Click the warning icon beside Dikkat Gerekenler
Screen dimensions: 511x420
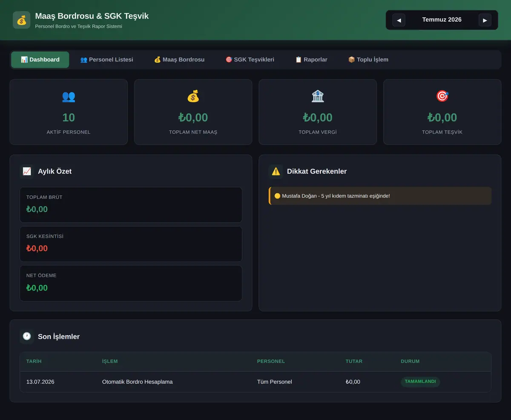pos(276,171)
